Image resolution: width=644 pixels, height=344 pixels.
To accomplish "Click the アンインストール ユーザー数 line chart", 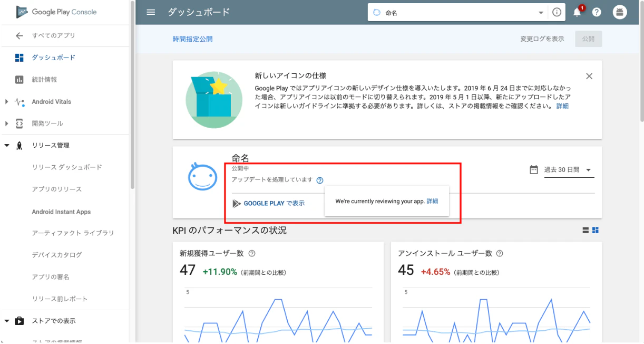I will click(496, 316).
